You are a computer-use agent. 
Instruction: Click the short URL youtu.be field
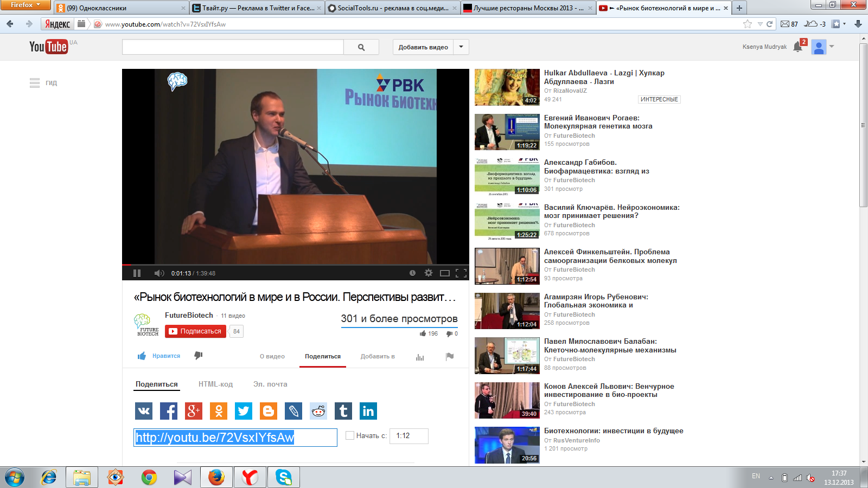[x=235, y=438]
